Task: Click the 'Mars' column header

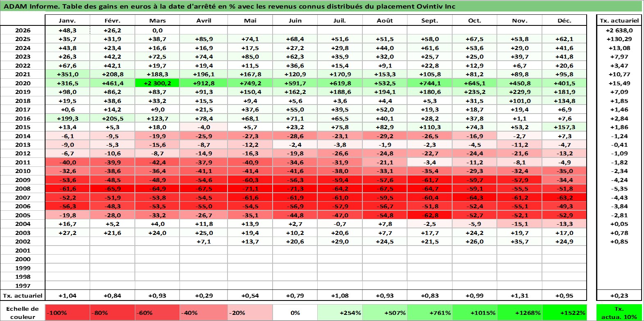Action: pyautogui.click(x=157, y=20)
